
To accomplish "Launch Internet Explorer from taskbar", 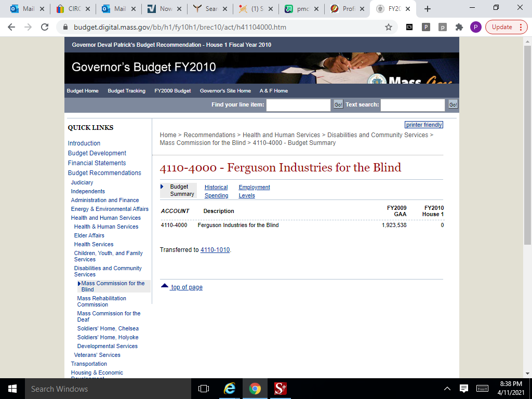I will (229, 389).
